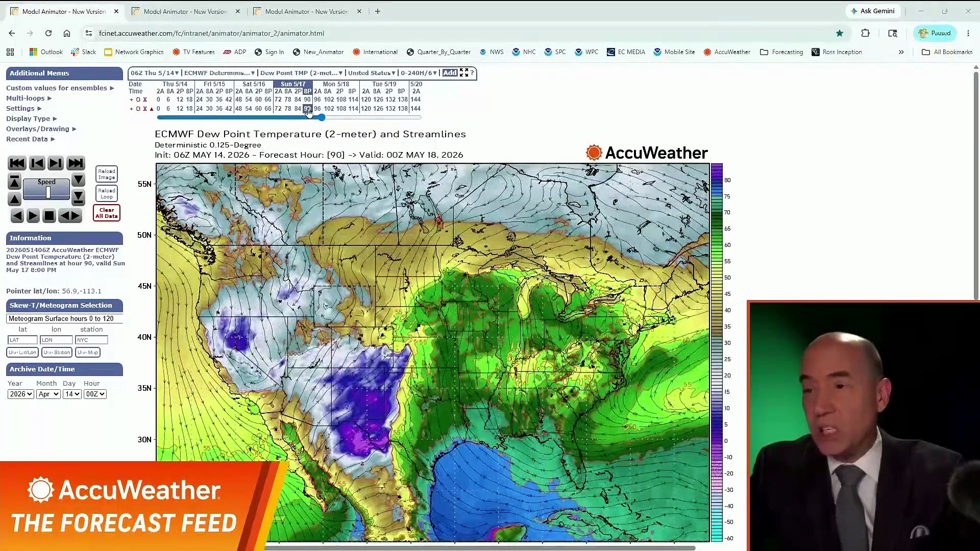980x551 pixels.
Task: Click the Add button in the selection bar
Action: coord(450,73)
